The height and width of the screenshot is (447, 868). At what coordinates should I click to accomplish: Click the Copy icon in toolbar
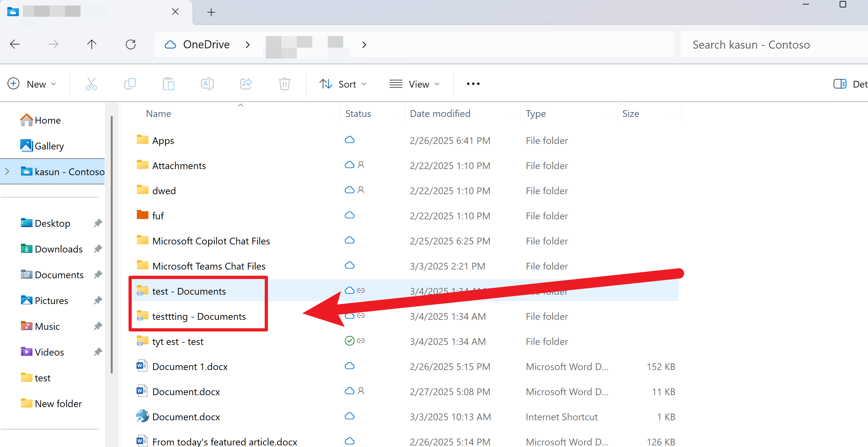pos(130,84)
